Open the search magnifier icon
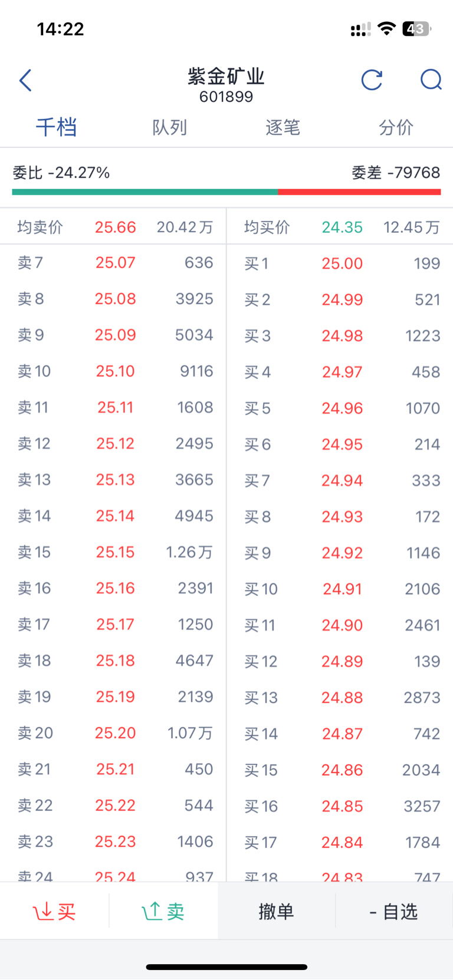453x980 pixels. coord(431,80)
